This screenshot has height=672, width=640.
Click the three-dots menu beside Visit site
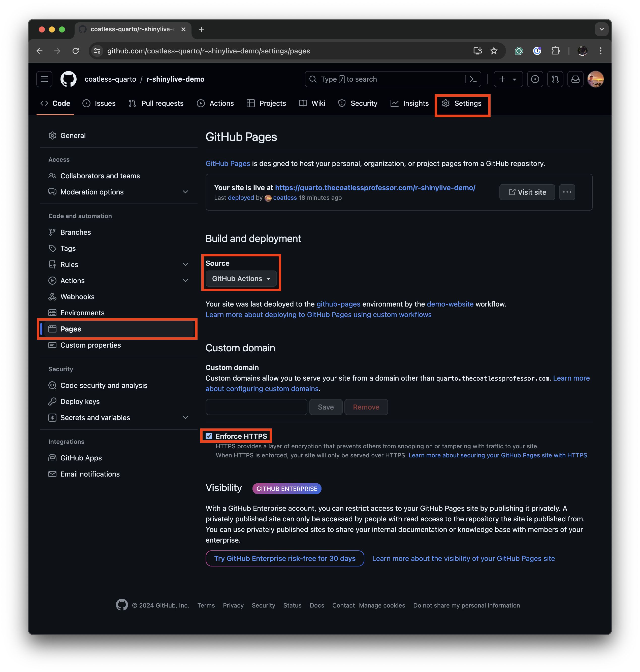pos(567,192)
